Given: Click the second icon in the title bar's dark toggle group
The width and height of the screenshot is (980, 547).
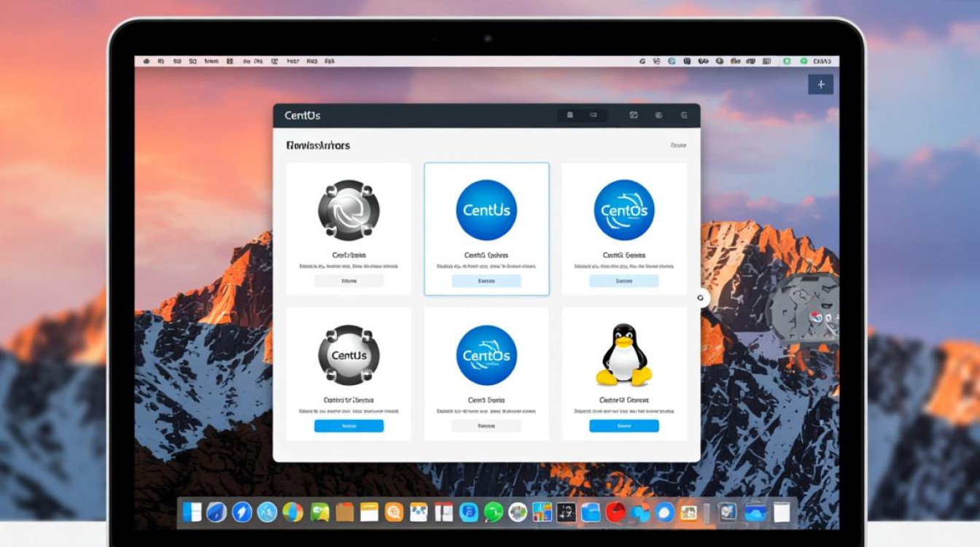Looking at the screenshot, I should tap(594, 115).
